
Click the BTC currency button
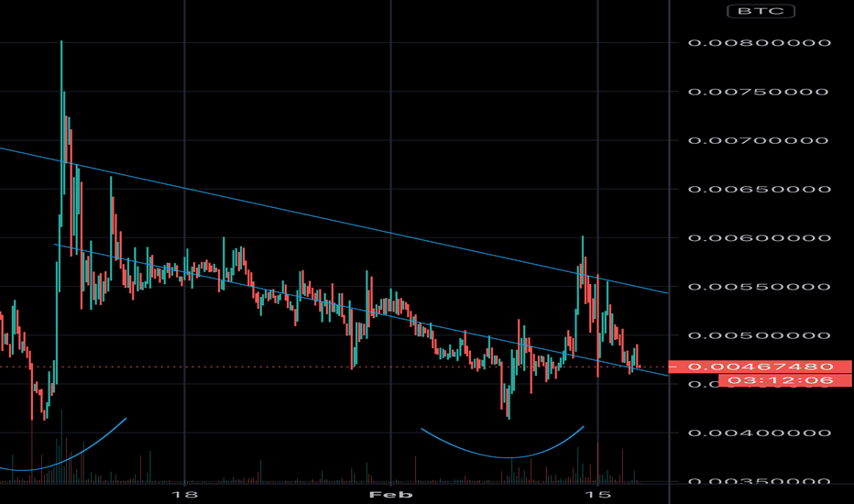click(761, 11)
